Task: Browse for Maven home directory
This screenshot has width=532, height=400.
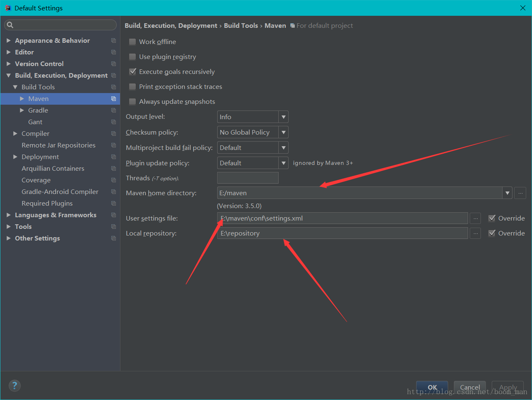Action: pos(520,193)
